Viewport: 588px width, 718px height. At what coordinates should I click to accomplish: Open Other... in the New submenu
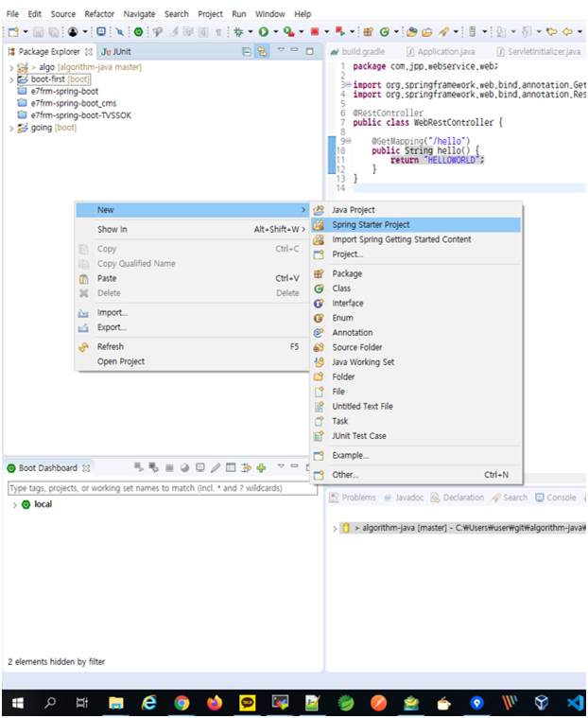click(x=416, y=474)
